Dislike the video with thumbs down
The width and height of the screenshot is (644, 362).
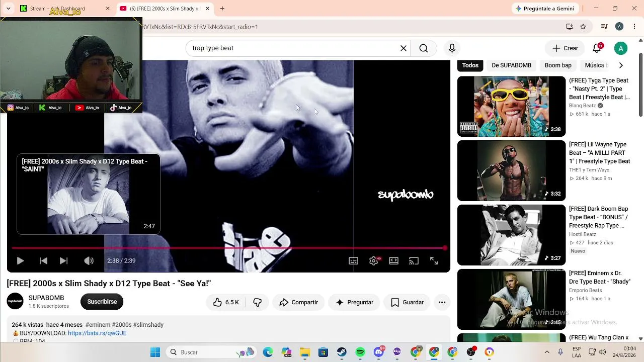(x=257, y=302)
